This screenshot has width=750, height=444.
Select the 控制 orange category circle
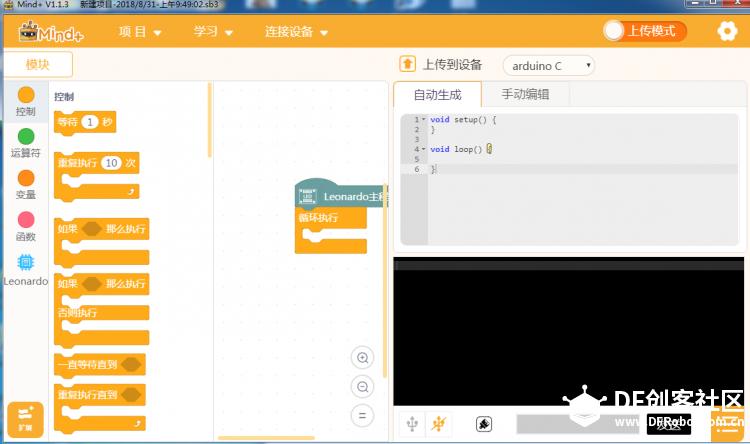point(26,95)
